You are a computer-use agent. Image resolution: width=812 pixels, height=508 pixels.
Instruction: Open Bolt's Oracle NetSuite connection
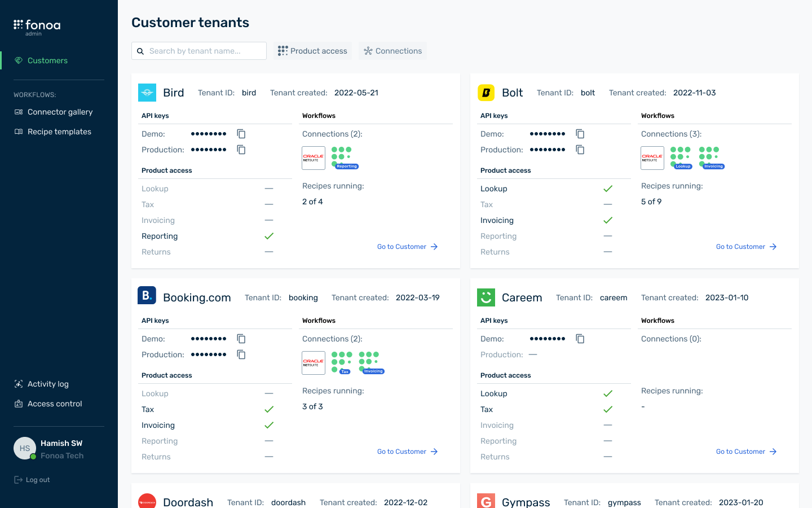point(652,158)
